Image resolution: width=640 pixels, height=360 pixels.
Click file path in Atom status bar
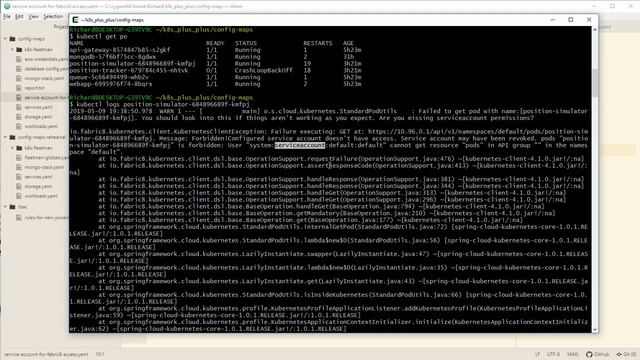click(x=46, y=354)
